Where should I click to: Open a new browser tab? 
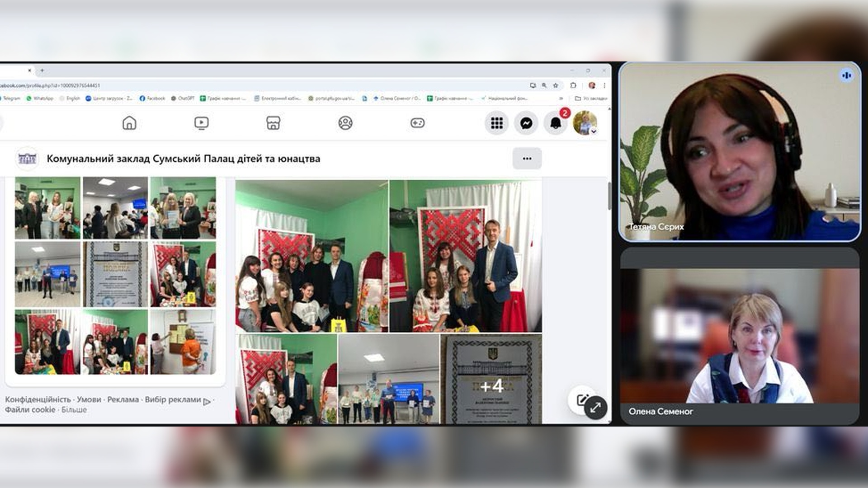(x=42, y=70)
